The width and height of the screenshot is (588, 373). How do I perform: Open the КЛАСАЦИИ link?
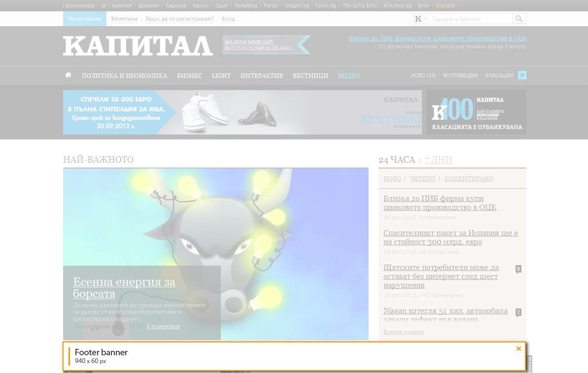[x=499, y=75]
